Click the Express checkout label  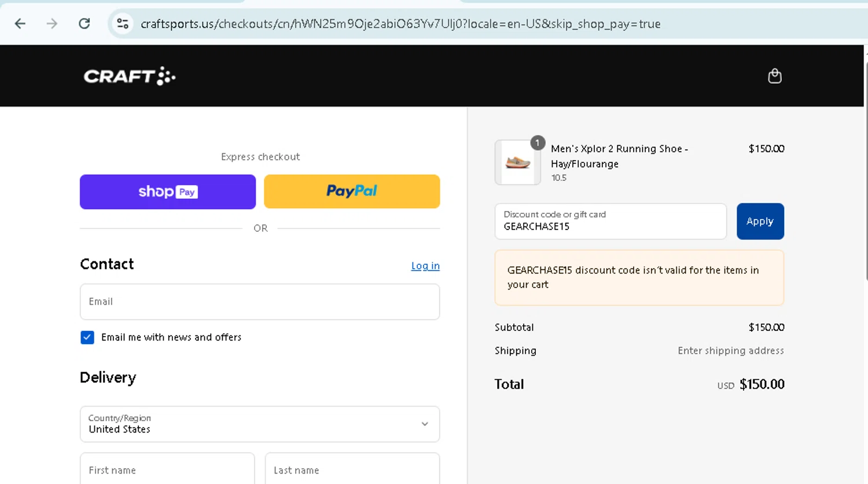point(260,157)
